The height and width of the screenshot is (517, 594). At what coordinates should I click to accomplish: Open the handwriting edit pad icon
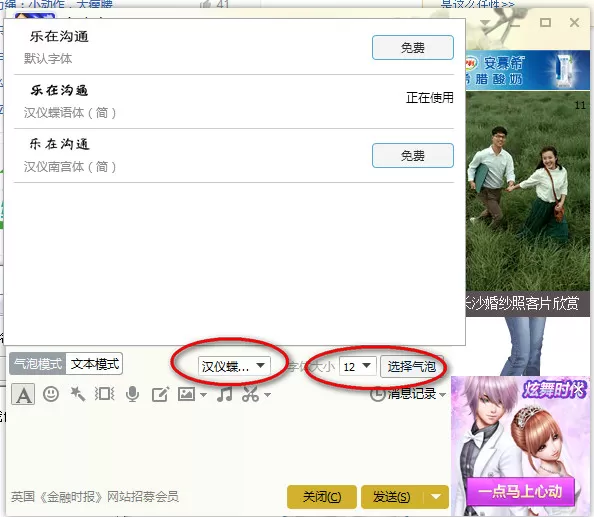pyautogui.click(x=160, y=394)
